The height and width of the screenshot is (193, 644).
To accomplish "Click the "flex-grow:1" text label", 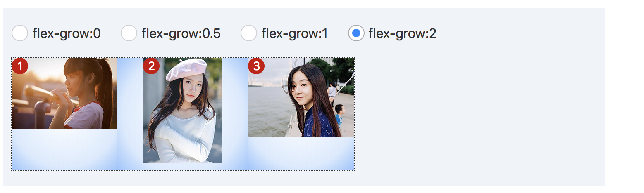I will (x=295, y=33).
